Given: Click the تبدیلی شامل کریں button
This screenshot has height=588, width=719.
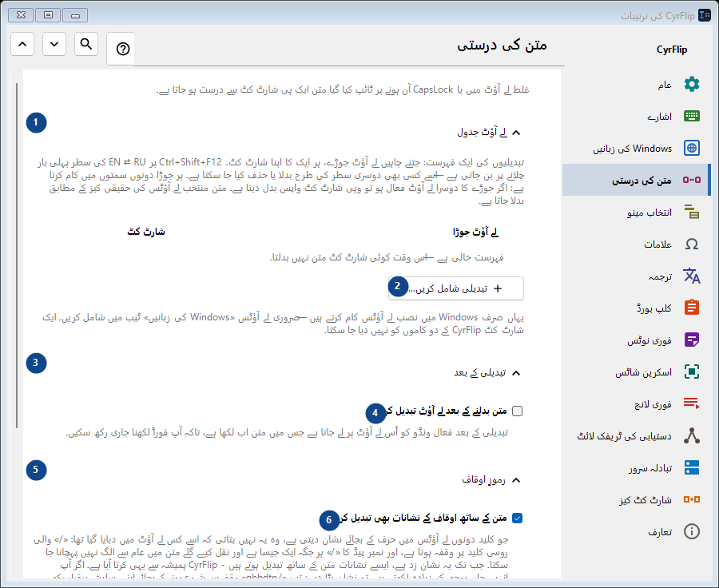Looking at the screenshot, I should [456, 288].
